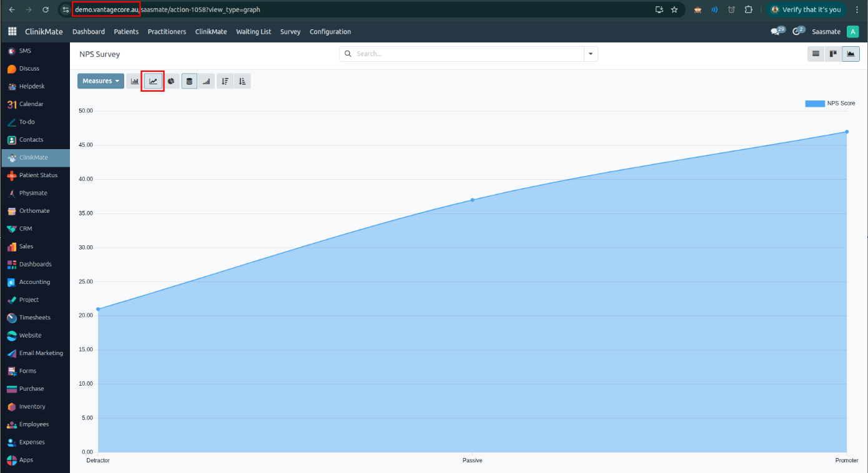Open Helpdesk in the sidebar
The image size is (868, 473).
click(x=32, y=86)
